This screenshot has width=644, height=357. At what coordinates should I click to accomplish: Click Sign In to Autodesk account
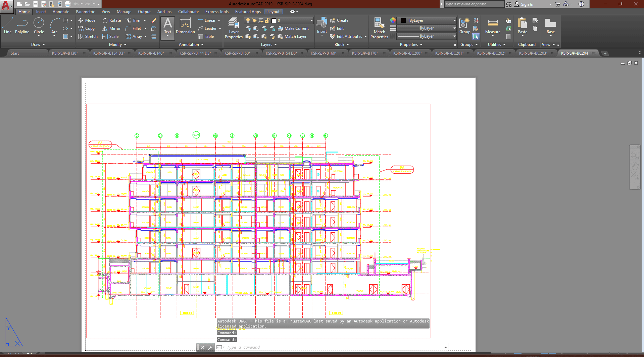click(x=527, y=4)
